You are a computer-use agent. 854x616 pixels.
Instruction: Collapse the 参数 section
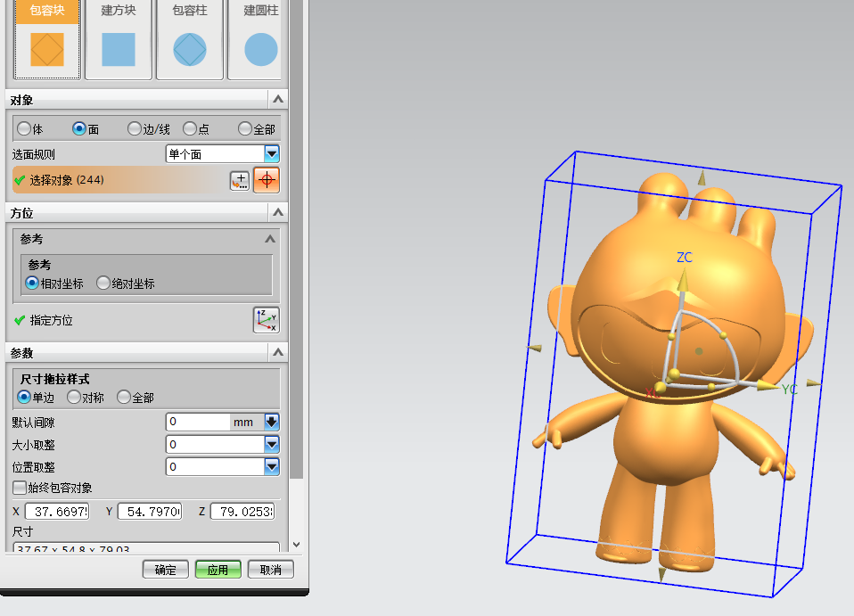pos(278,352)
